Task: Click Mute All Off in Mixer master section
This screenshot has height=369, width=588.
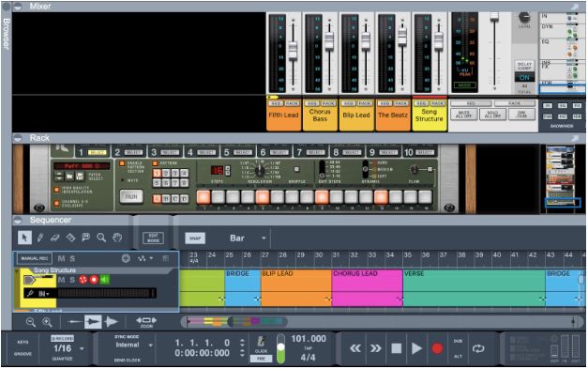Action: click(464, 115)
